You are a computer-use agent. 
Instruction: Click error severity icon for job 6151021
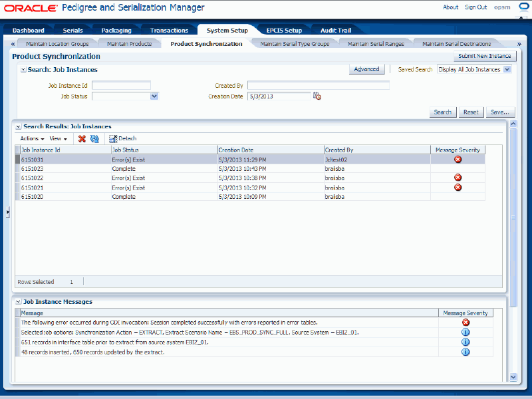click(458, 188)
